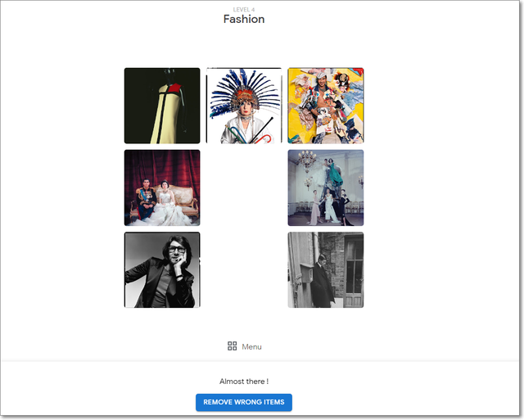Viewport: 524px width, 420px height.
Task: Click the chandelier ballroom fashion photo
Action: [326, 187]
